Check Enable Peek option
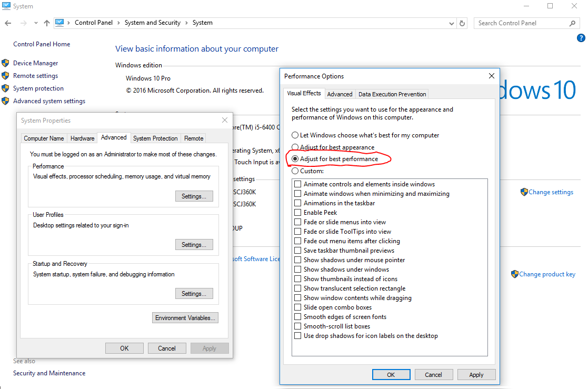 click(298, 213)
